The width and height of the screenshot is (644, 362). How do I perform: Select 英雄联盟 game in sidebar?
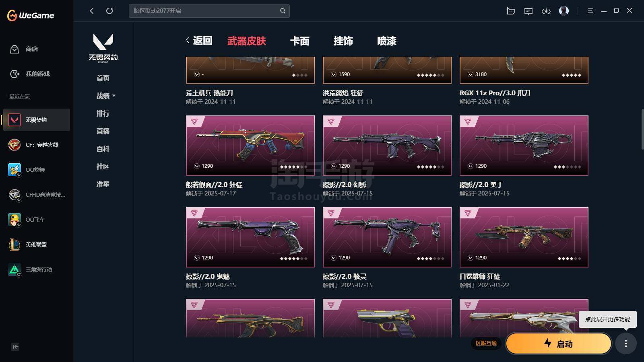tap(36, 245)
